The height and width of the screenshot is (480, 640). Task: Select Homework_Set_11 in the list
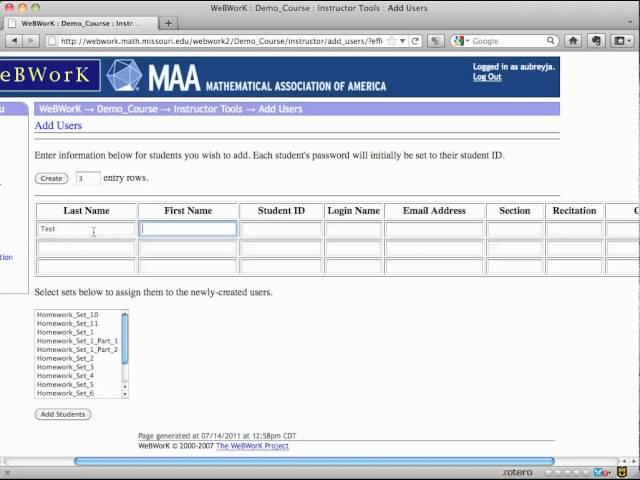coord(67,323)
